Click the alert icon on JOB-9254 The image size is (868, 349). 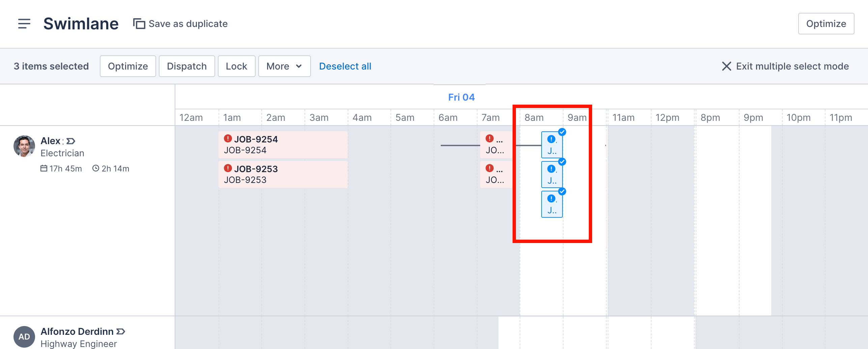tap(227, 139)
